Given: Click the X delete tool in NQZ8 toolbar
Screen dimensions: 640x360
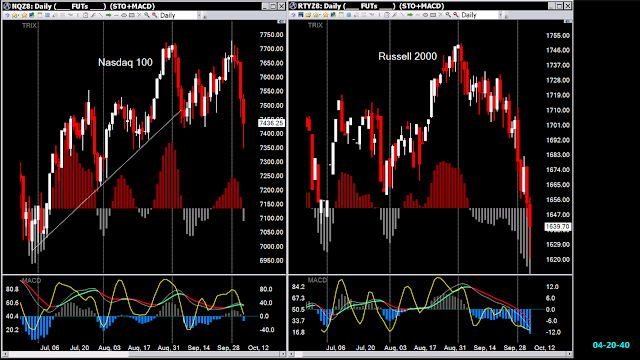Looking at the screenshot, I should [139, 15].
